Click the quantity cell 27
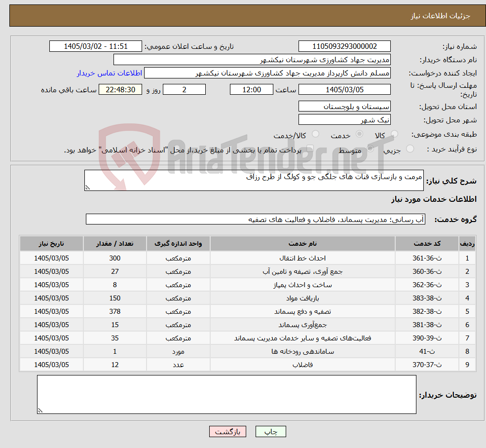Viewport: 486px width, 448px height. tap(114, 271)
